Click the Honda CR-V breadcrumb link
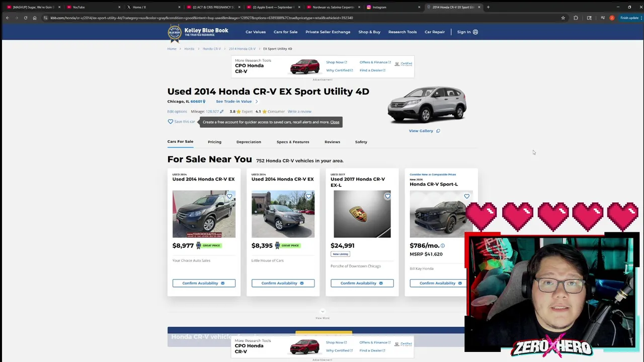This screenshot has width=644, height=362. (212, 49)
